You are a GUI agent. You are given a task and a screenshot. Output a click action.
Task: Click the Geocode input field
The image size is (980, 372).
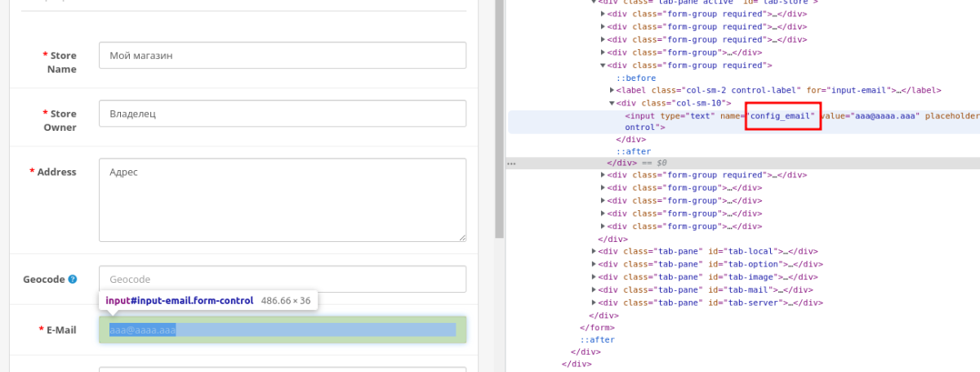282,279
